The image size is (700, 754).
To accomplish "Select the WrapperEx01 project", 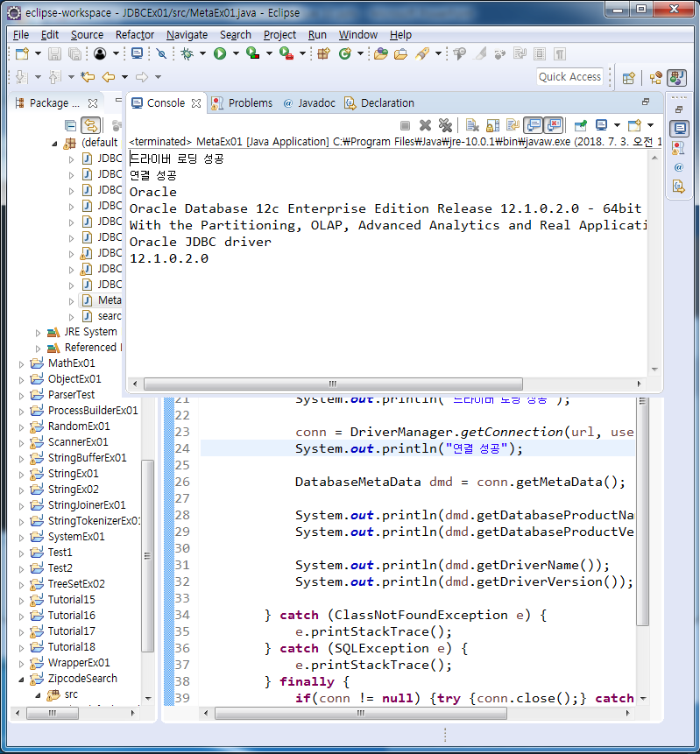I will coord(79,663).
